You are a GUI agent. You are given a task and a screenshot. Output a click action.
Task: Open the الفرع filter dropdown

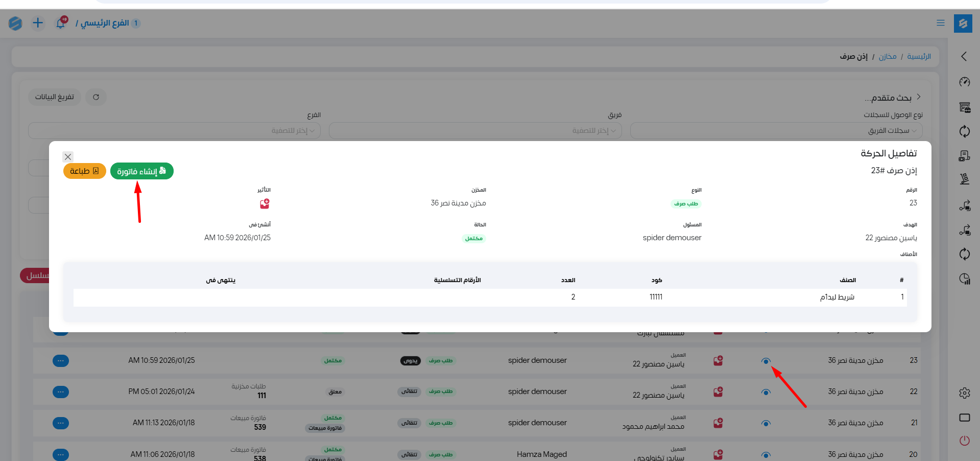(175, 131)
